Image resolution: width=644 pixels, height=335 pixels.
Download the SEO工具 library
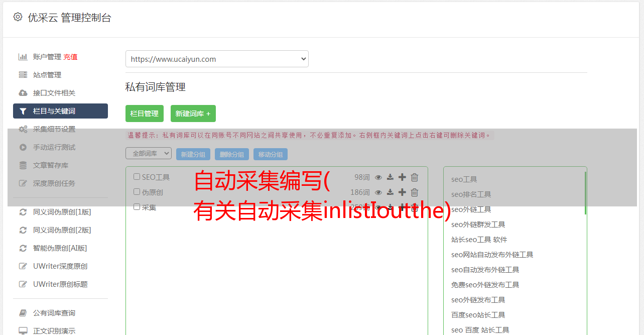pos(390,177)
